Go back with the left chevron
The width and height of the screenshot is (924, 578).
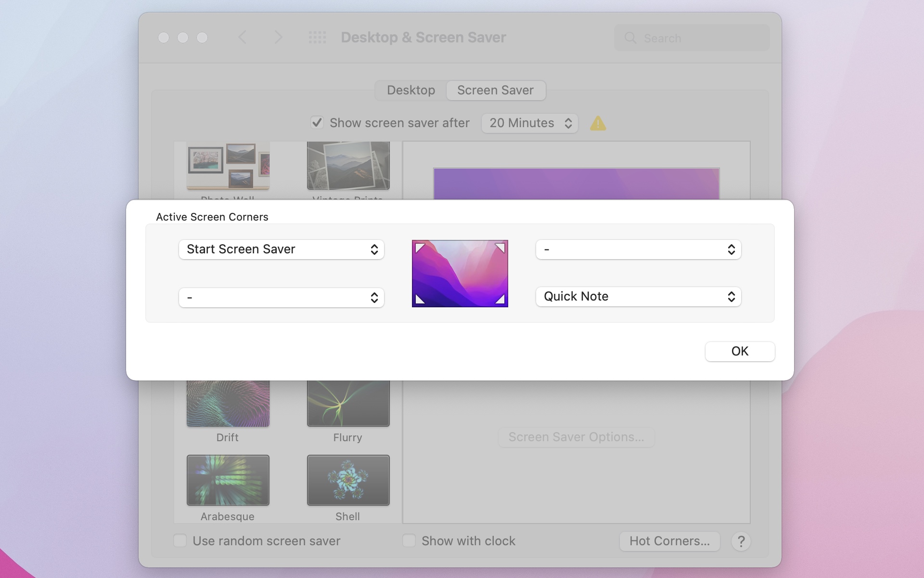(x=243, y=37)
